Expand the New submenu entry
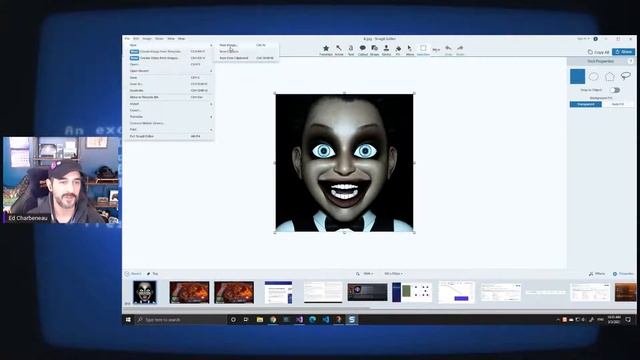This screenshot has width=640, height=360. point(169,45)
